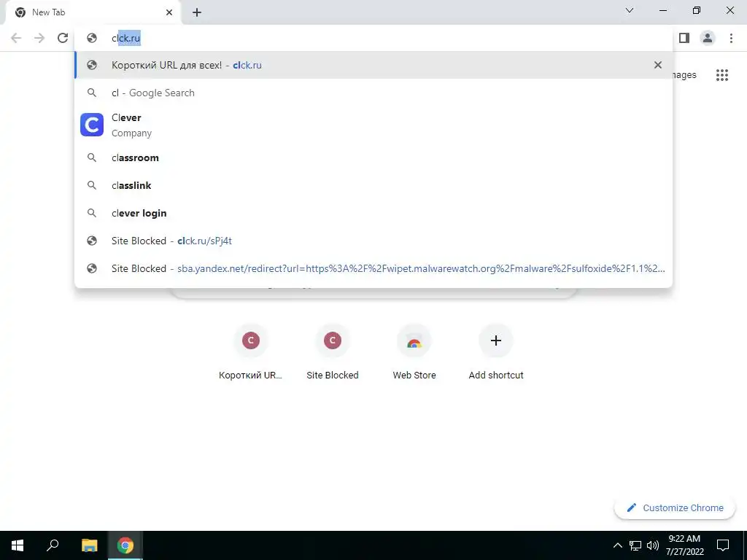This screenshot has height=560, width=747.
Task: Toggle the side panel icon
Action: [684, 38]
